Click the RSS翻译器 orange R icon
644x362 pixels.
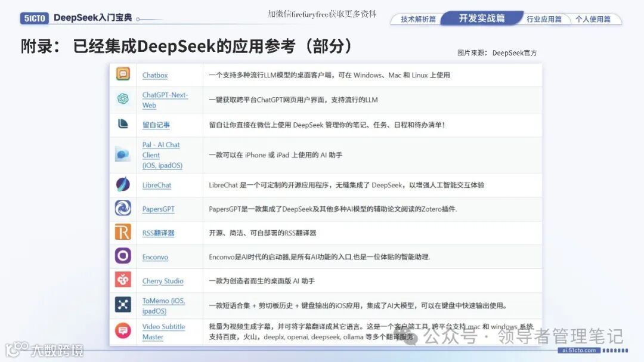[x=123, y=232]
